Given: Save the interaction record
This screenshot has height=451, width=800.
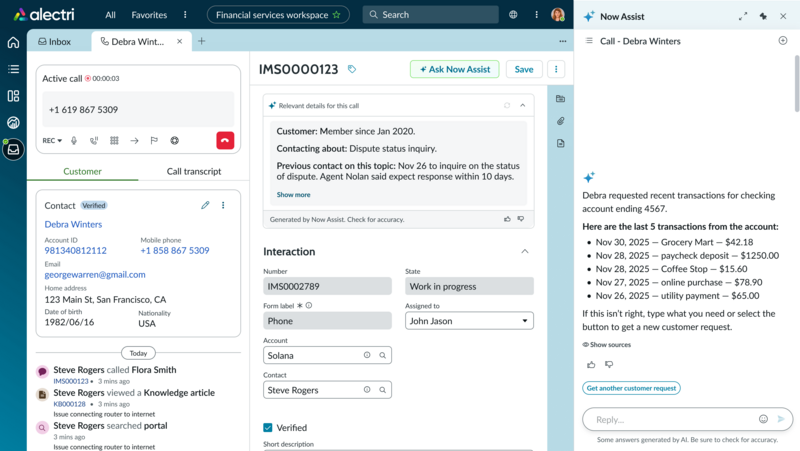Looking at the screenshot, I should 524,69.
